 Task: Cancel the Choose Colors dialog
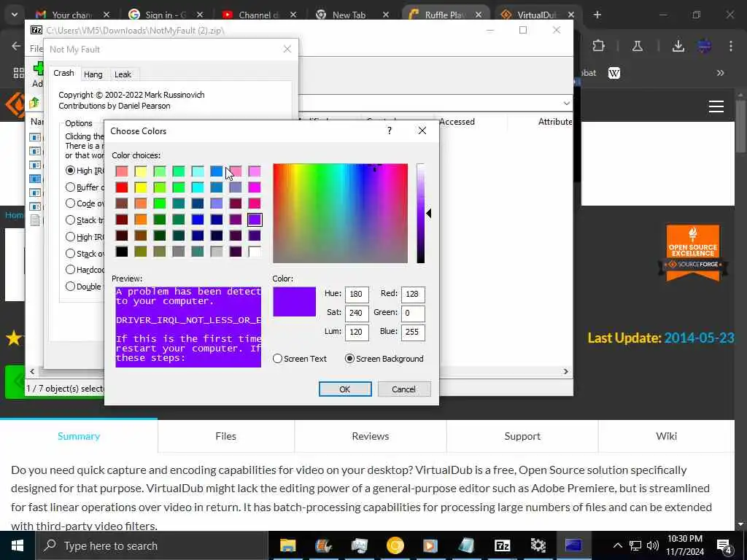[x=403, y=389]
